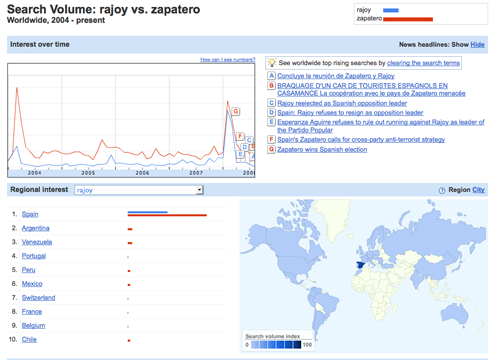Open the rajoy regional interest dropdown

(x=139, y=190)
